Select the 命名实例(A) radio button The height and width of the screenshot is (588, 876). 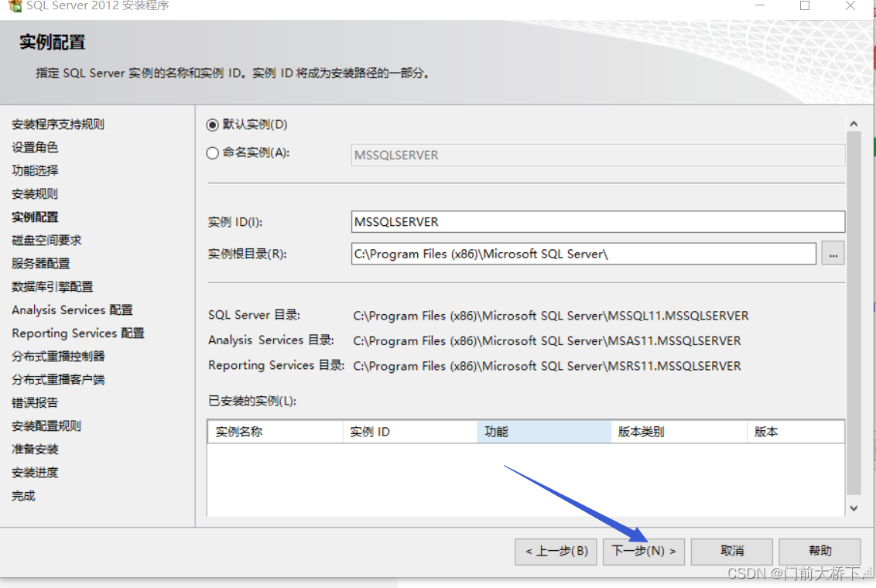point(212,153)
